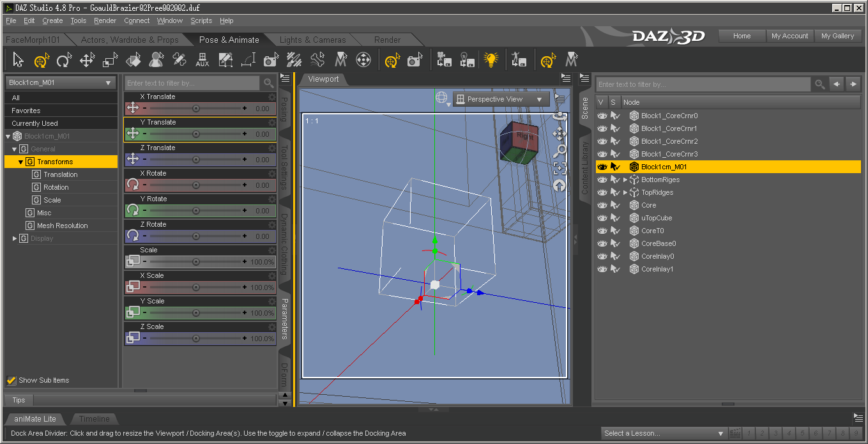
Task: Select the brush strokes paint tool
Action: [294, 61]
